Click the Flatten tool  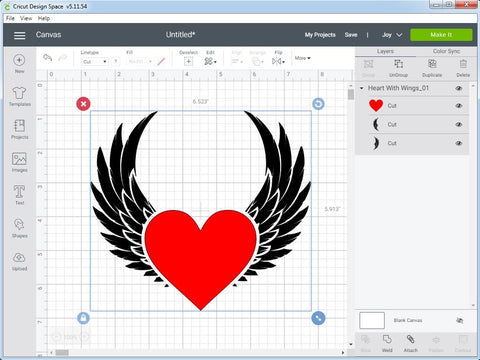(436, 343)
